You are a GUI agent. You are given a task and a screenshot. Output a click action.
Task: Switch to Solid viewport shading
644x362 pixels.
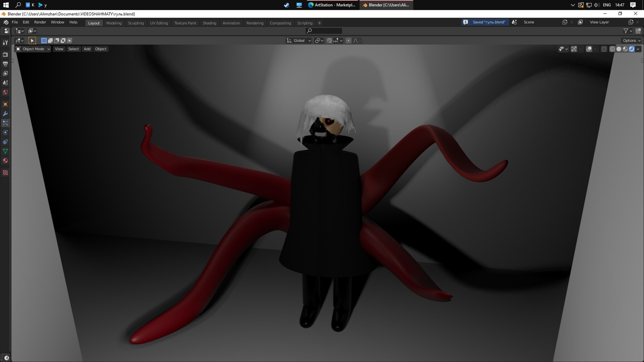[x=619, y=49]
